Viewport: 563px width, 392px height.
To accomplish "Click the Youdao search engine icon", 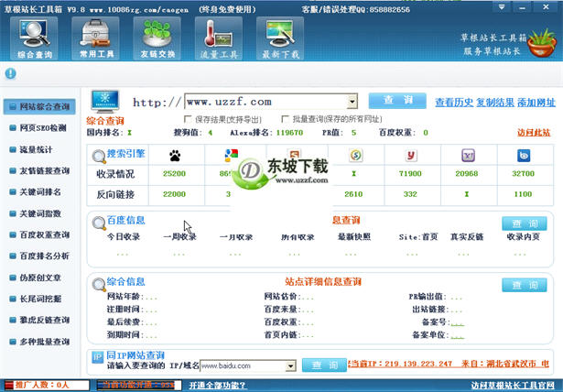I will pos(411,155).
